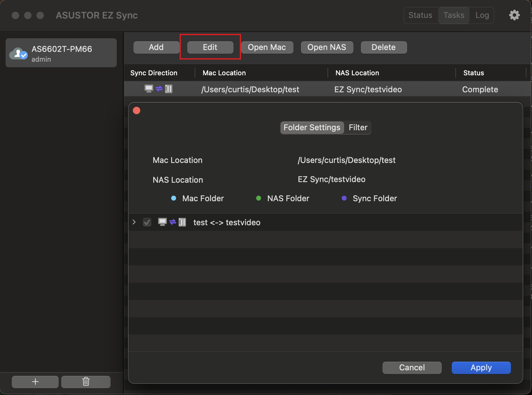Click the NAS Folder legend label
The width and height of the screenshot is (532, 395).
288,198
